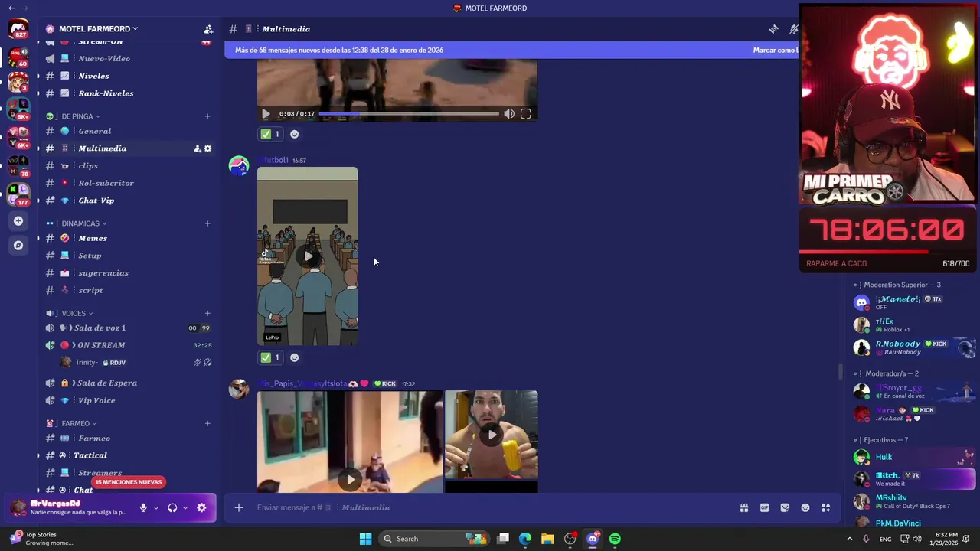The height and width of the screenshot is (551, 980).
Task: Click the new messages banner
Action: tap(511, 50)
